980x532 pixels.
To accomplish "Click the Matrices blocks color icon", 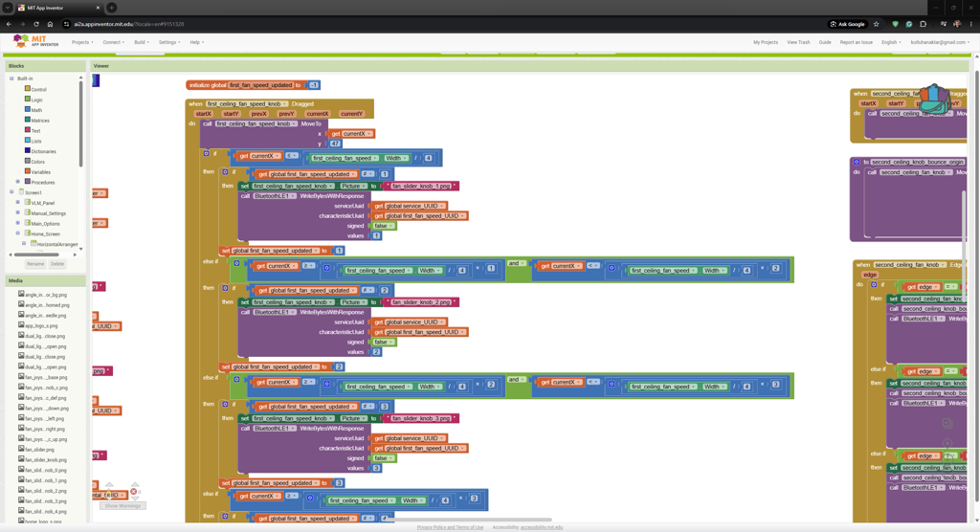I will click(x=28, y=120).
